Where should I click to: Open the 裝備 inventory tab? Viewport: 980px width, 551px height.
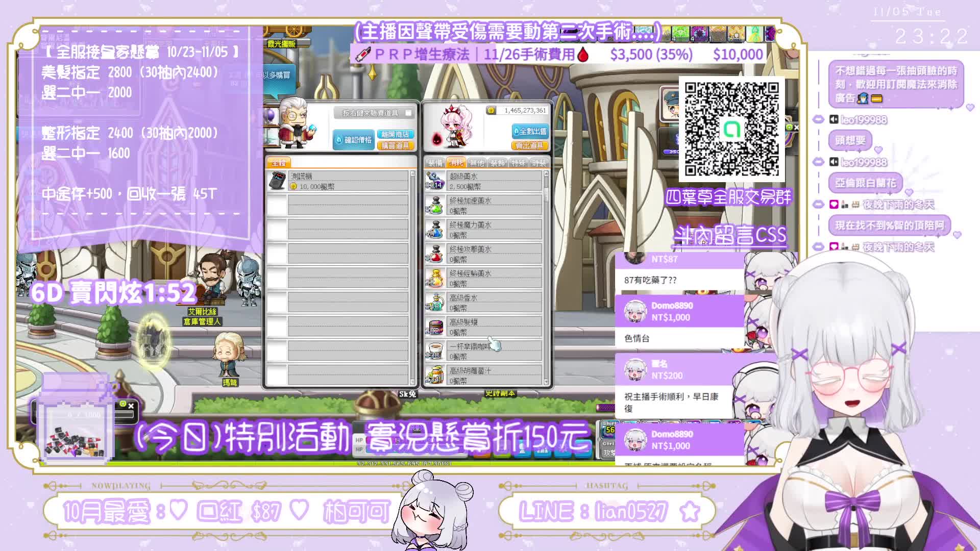[435, 163]
